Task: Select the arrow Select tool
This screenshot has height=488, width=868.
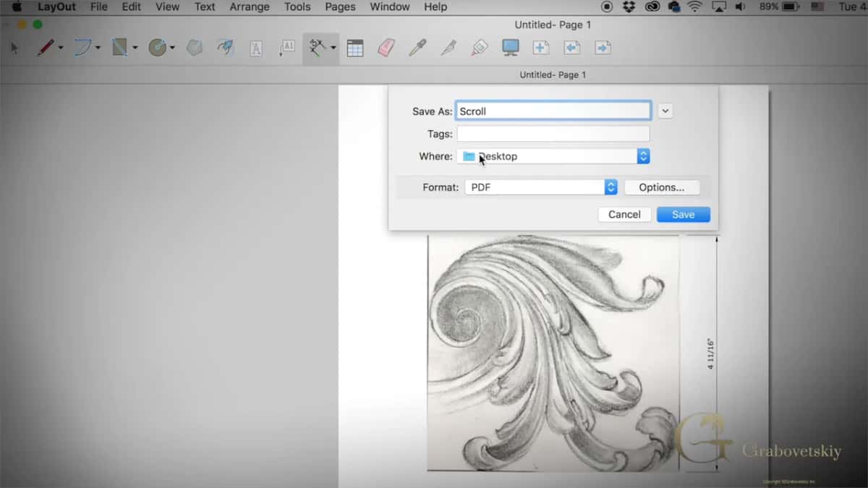Action: point(14,48)
